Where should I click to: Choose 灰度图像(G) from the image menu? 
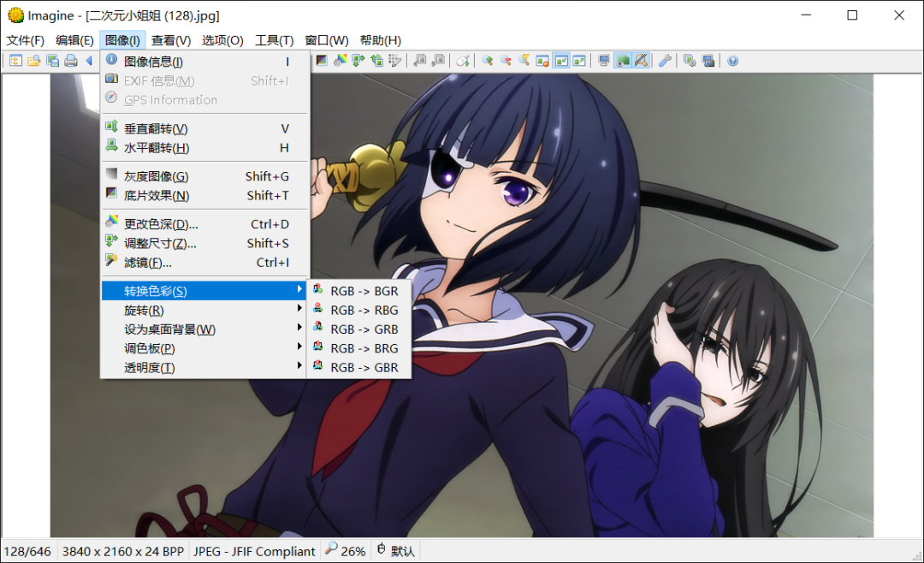(x=205, y=176)
